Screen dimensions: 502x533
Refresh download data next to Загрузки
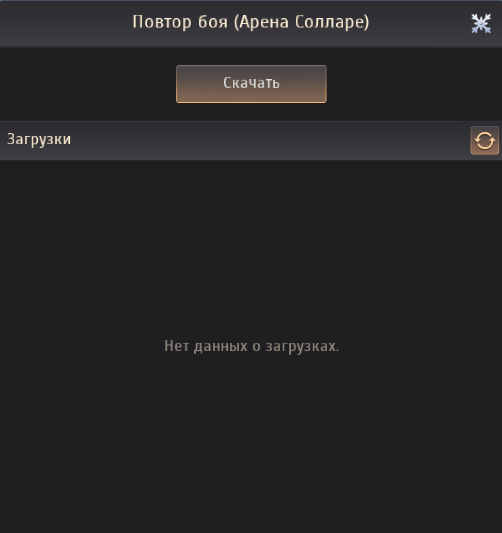tap(484, 140)
